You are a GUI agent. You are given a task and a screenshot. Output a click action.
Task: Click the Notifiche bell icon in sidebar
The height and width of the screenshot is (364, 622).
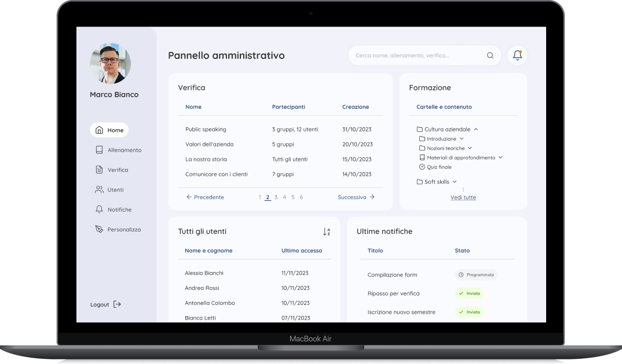pos(99,209)
